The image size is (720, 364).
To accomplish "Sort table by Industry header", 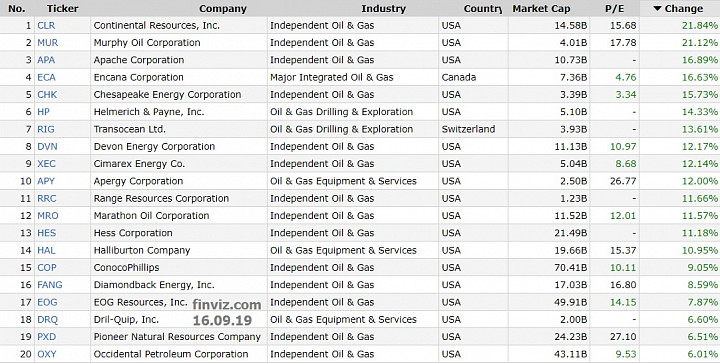I will 383,9.
